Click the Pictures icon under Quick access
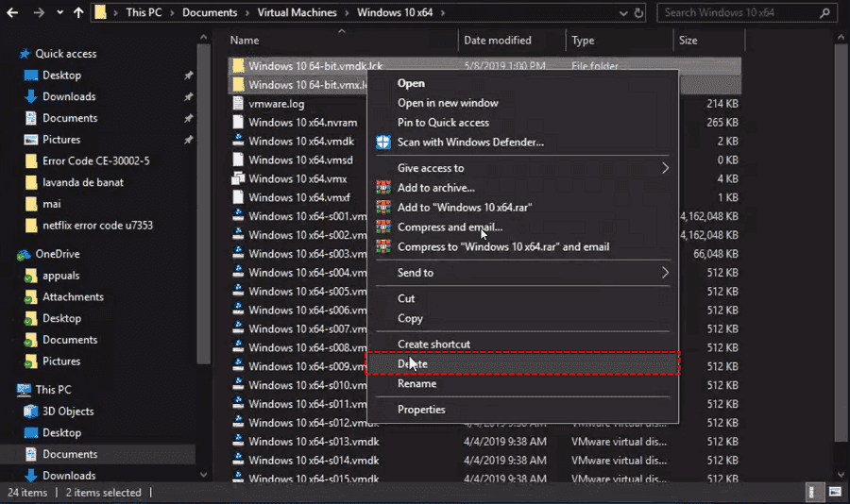The image size is (850, 504). point(31,140)
